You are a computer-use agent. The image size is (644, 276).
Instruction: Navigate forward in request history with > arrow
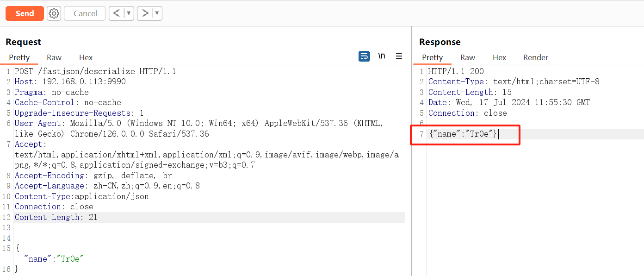(145, 13)
